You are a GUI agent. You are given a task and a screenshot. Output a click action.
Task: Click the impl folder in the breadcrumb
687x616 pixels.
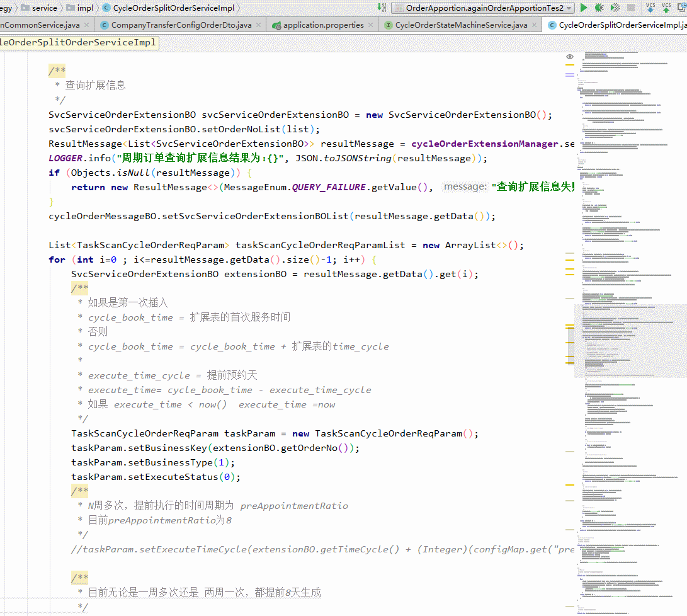click(x=80, y=8)
